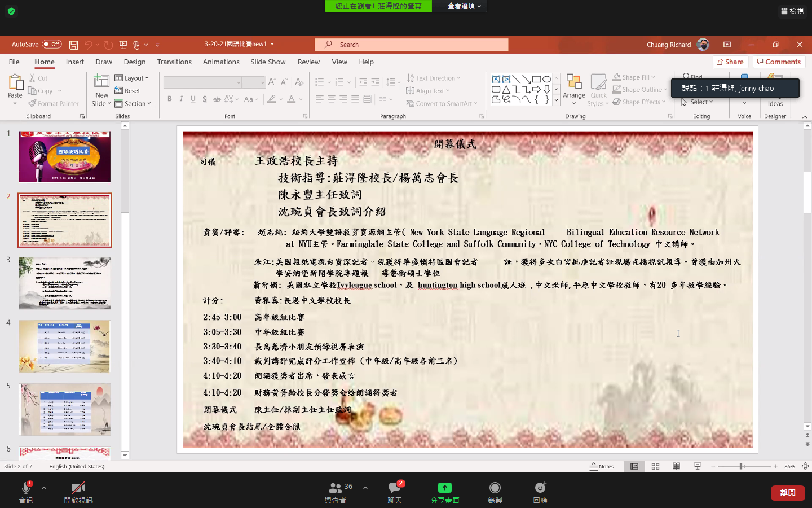
Task: Open the Format Painter tool
Action: (x=54, y=103)
